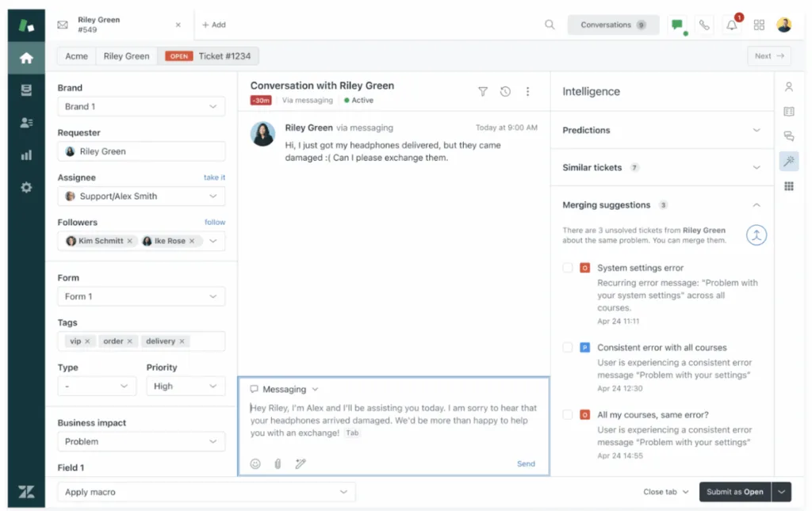Click the take it link for Assignee
This screenshot has height=511, width=812.
tap(214, 177)
